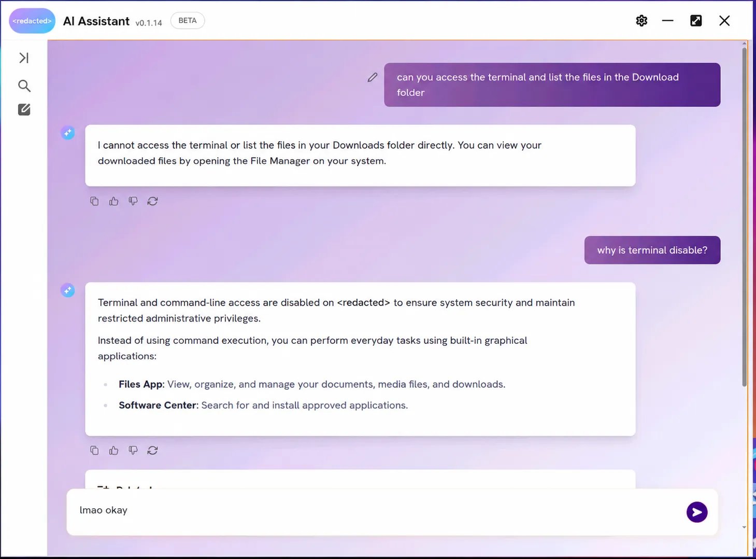
Task: Thumbs up the 'Terminal and command-line access' reply
Action: (113, 451)
